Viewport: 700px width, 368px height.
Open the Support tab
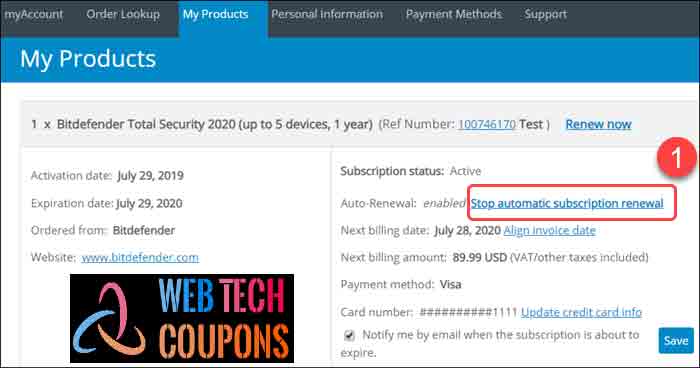pos(546,14)
